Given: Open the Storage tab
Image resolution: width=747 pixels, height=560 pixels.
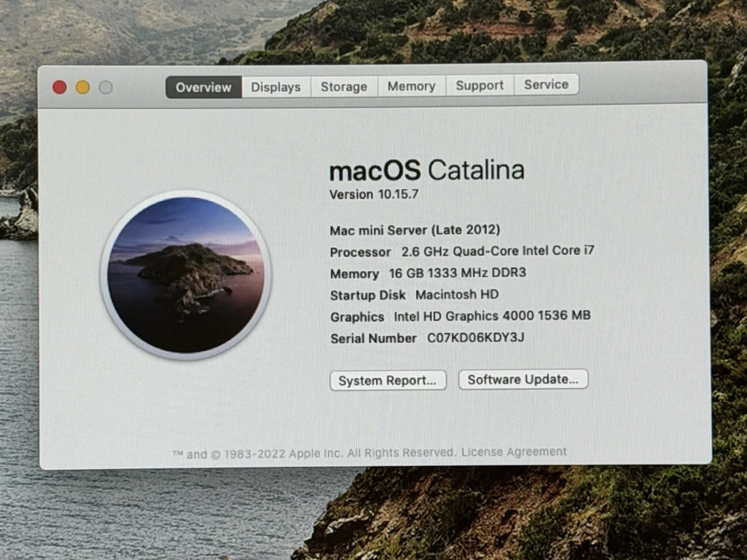Looking at the screenshot, I should pyautogui.click(x=343, y=86).
